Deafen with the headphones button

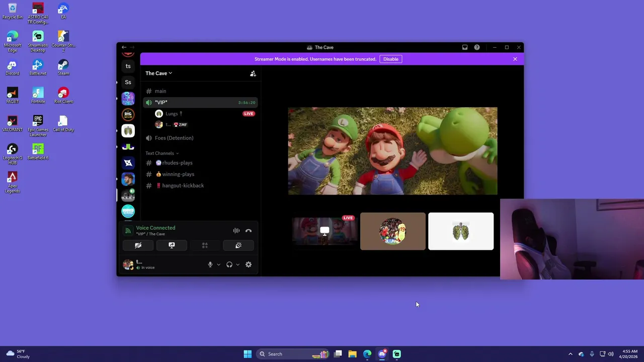(x=229, y=264)
